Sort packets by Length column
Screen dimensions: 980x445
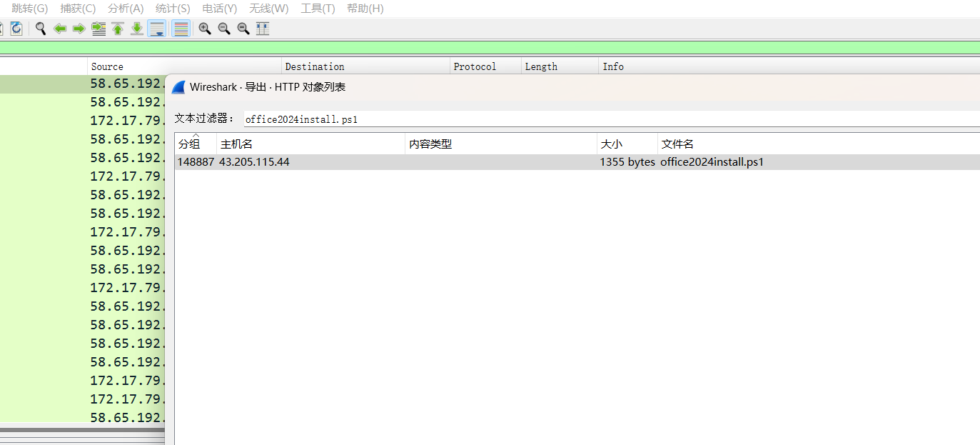[560, 66]
